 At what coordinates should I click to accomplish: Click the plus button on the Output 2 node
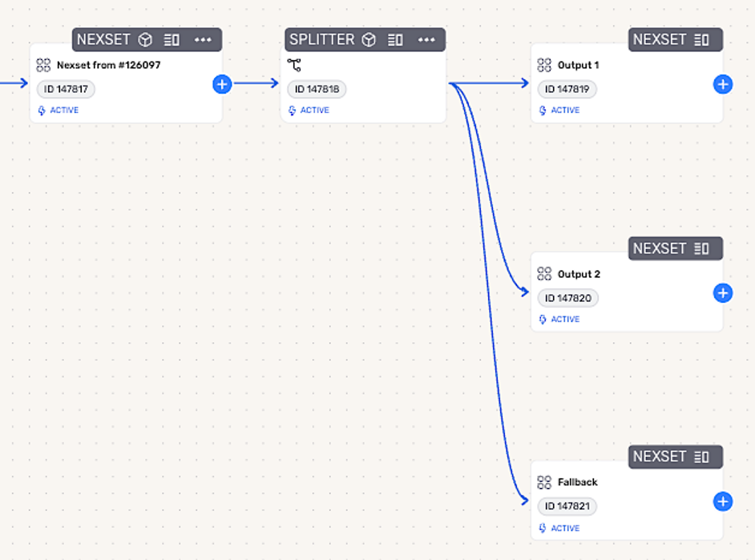click(x=722, y=293)
